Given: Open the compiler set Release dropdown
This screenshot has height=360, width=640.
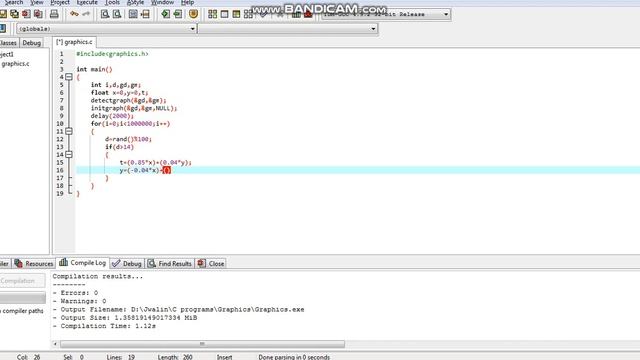Looking at the screenshot, I should [446, 14].
